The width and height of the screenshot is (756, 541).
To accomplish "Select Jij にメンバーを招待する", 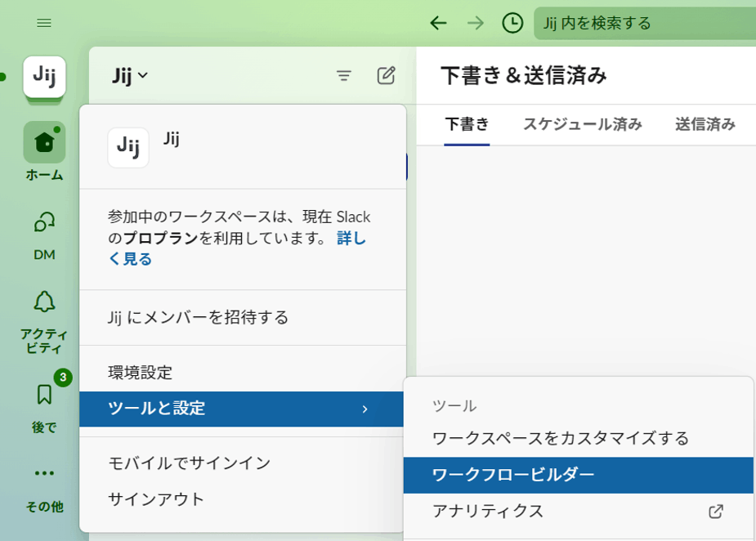I will click(x=243, y=317).
